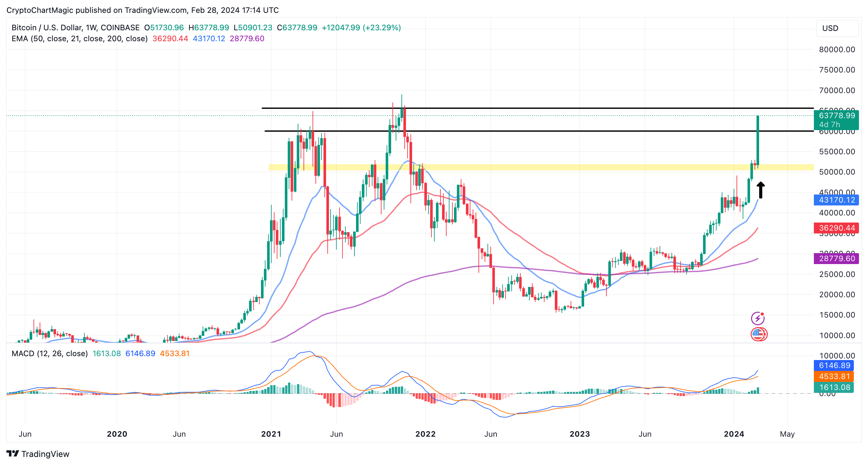The image size is (868, 465).
Task: Click the 2020 label on the time axis
Action: (x=117, y=434)
